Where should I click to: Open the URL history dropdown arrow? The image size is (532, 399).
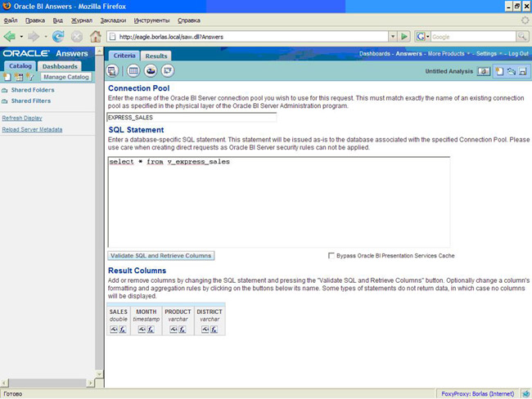tap(391, 37)
